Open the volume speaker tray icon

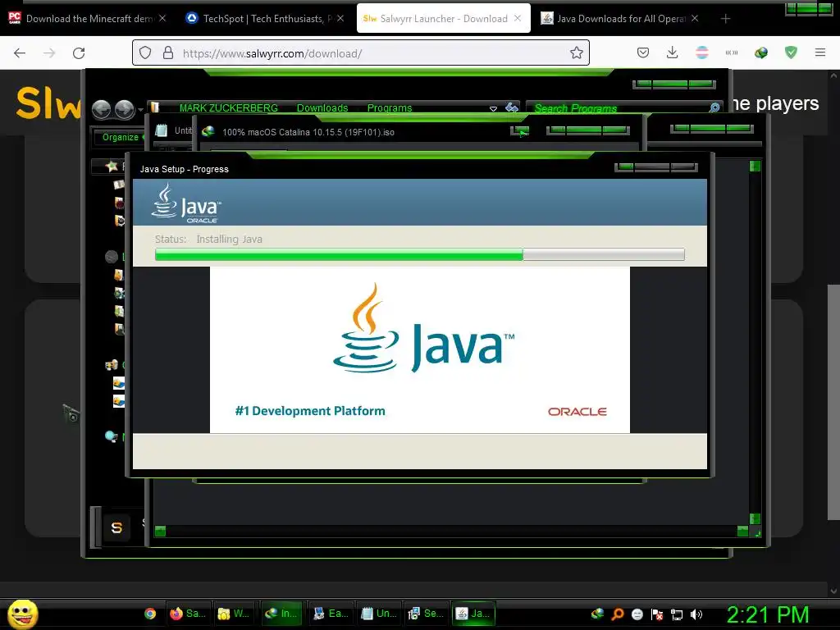pos(696,614)
